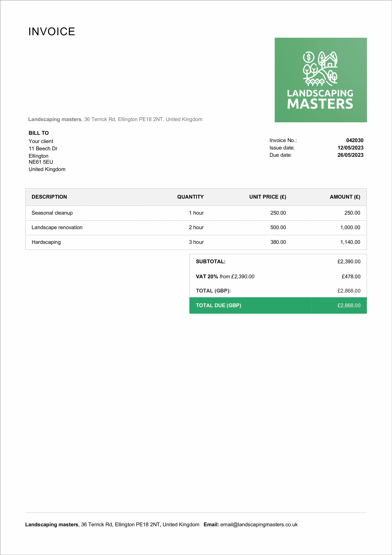Click the postcode 'NE61 5EU'
Viewport: 392px width, 555px height.
(41, 162)
